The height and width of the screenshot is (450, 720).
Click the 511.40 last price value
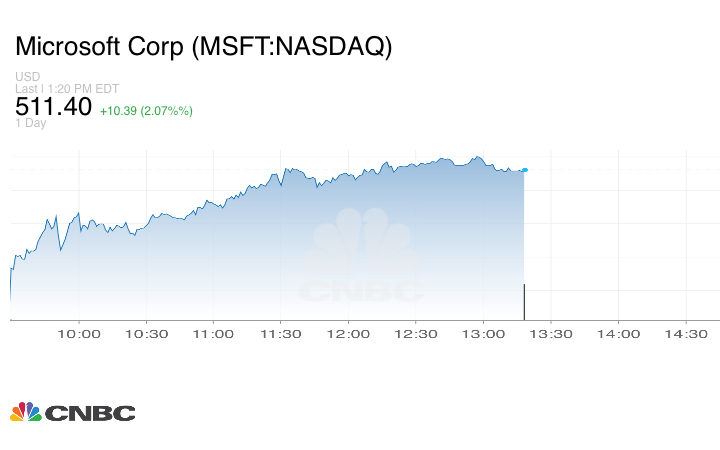(53, 106)
